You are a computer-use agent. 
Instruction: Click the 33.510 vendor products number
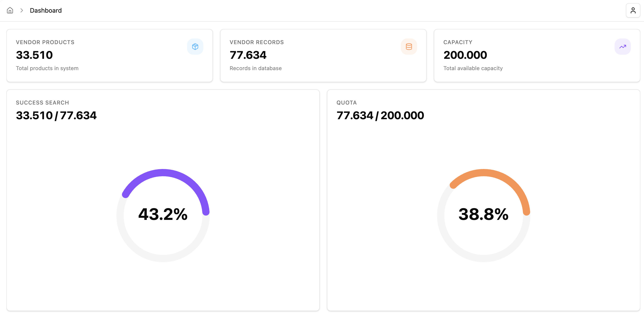point(34,55)
